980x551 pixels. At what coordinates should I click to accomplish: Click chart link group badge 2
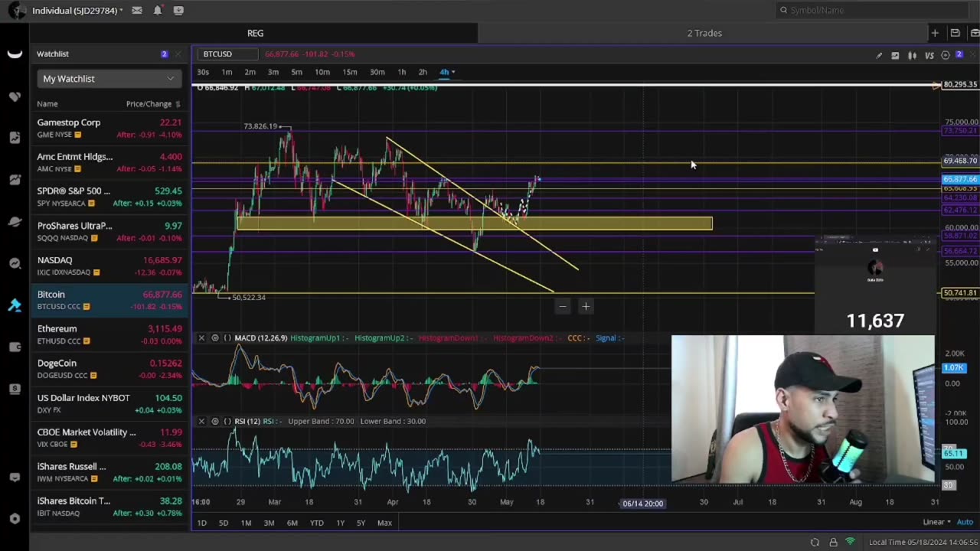[959, 54]
